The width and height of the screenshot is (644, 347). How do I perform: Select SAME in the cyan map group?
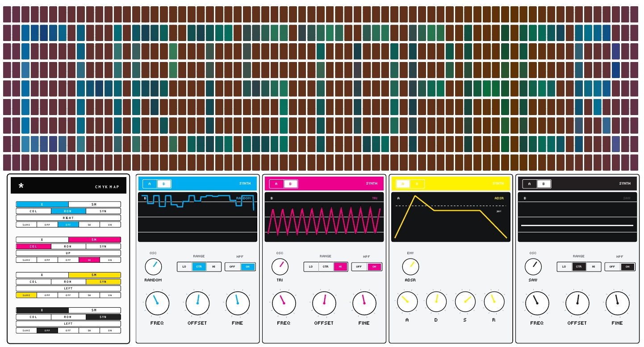point(26,224)
